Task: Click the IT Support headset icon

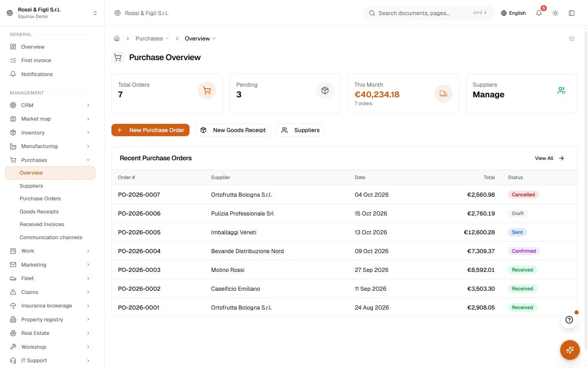Action: [13, 361]
